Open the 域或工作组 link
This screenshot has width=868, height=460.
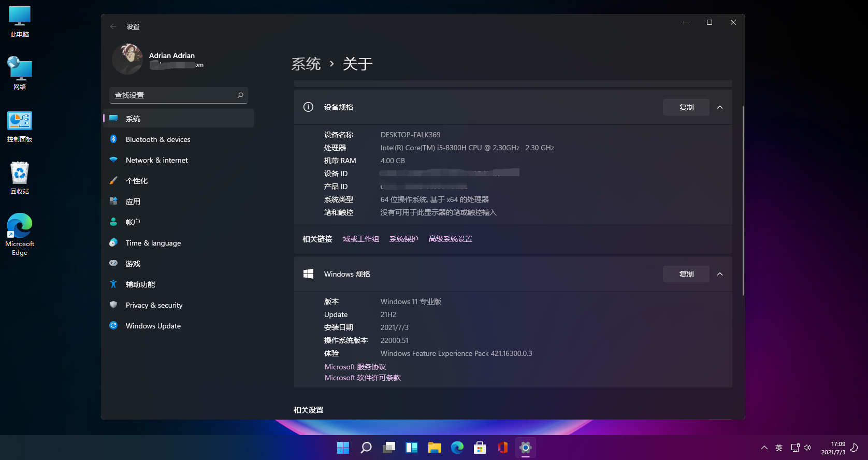pos(361,239)
